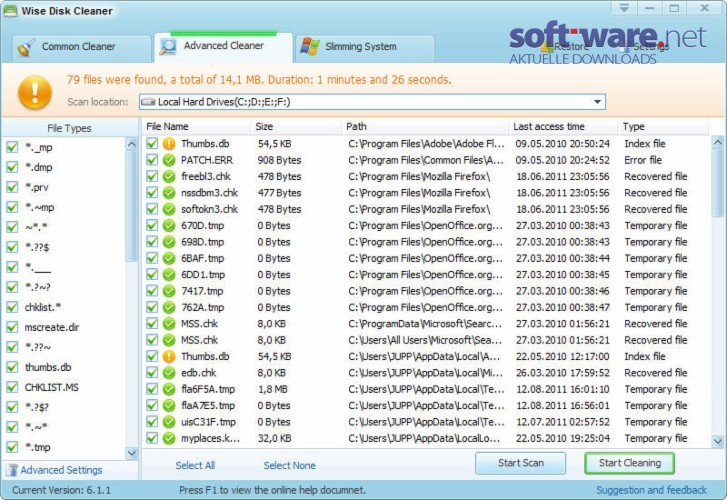
Task: Toggle the chklist.* file type checkbox
Action: 12,308
